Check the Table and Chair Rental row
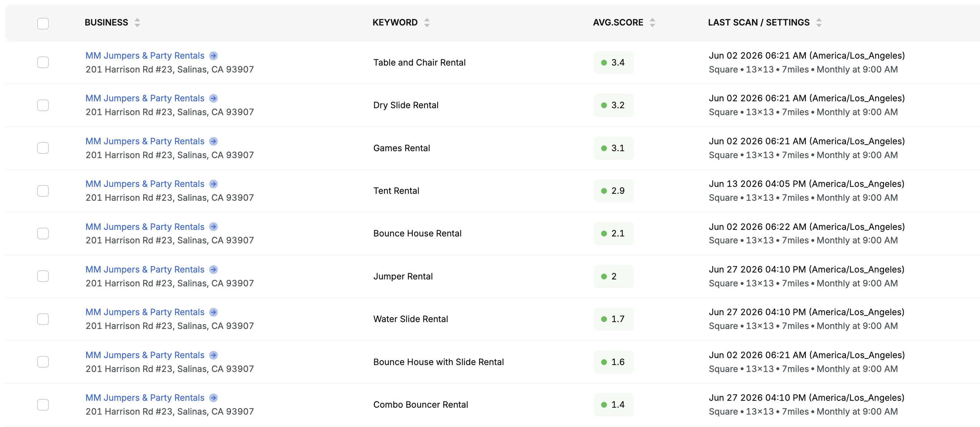The image size is (980, 427). pos(43,62)
